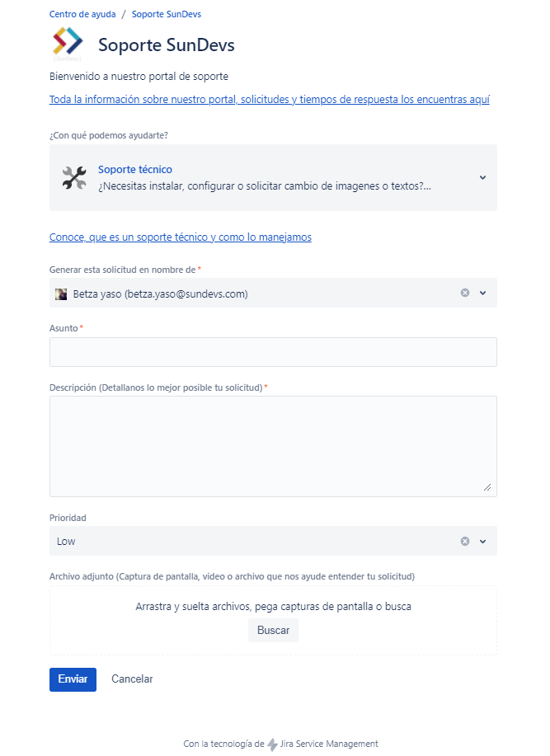Click the wrench and screwdriver Soporte técnico icon

(x=74, y=177)
